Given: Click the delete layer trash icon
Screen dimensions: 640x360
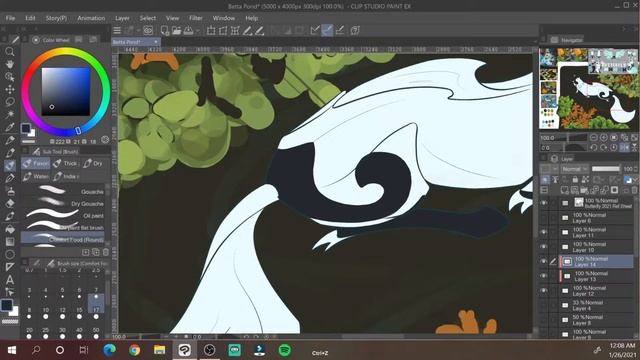Looking at the screenshot, I should click(635, 190).
